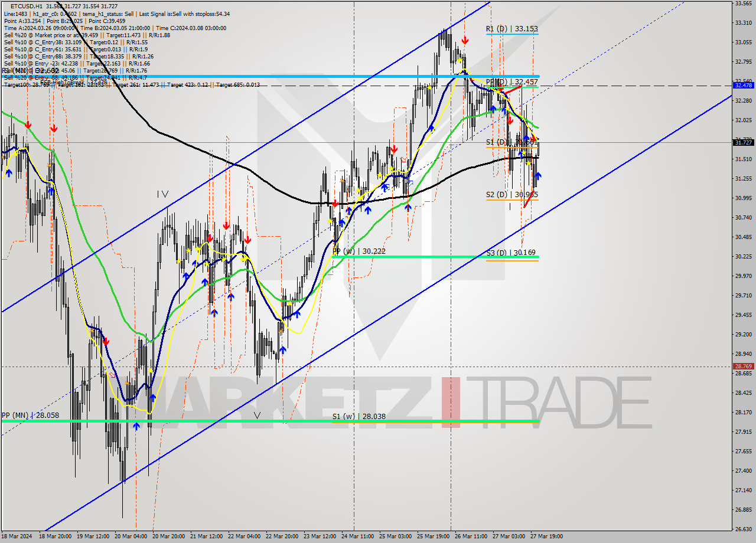This screenshot has height=543, width=756.
Task: Click the 29.200 price axis value
Action: click(x=743, y=334)
